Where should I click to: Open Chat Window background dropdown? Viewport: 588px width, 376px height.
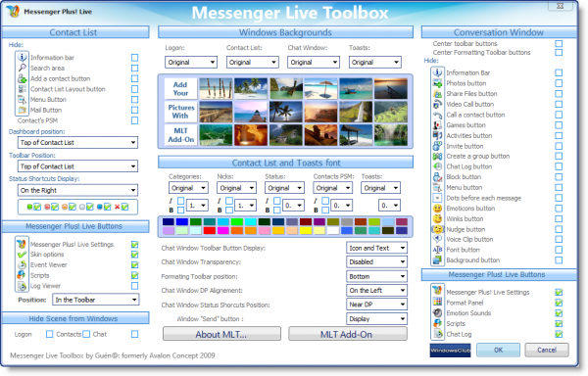(x=314, y=62)
